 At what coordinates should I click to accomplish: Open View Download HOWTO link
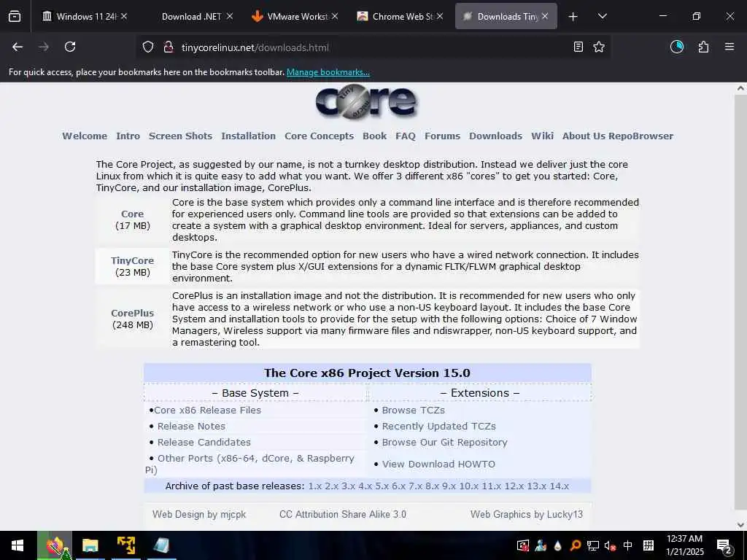pos(438,464)
